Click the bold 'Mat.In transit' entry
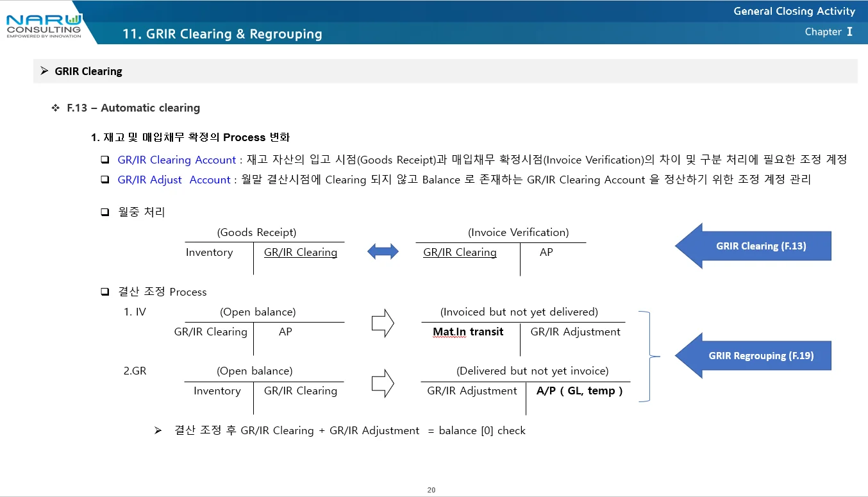 [x=468, y=332]
